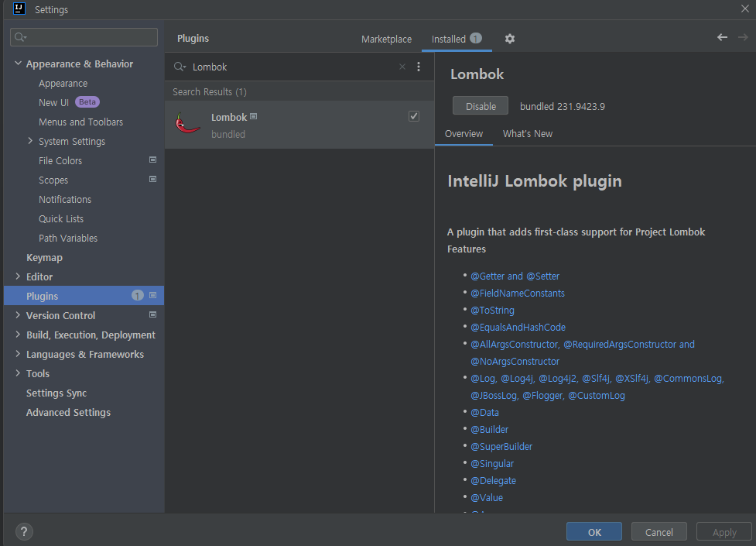This screenshot has width=756, height=546.
Task: Expand the Languages & Frameworks section
Action: pos(18,353)
